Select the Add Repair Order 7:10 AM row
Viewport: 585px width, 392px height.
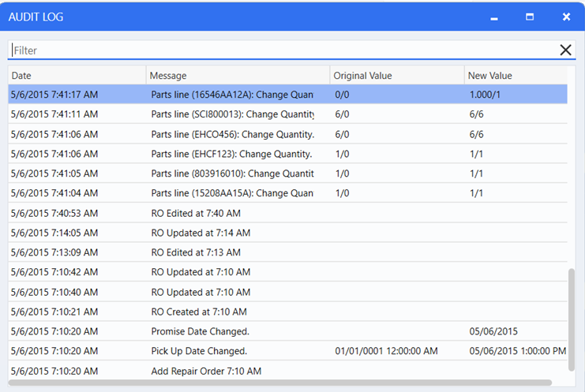206,371
